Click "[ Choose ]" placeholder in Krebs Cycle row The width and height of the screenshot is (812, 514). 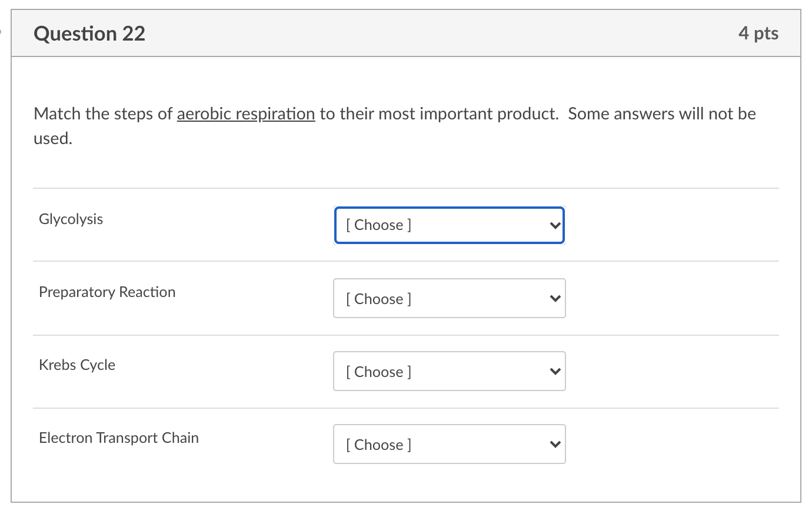tap(379, 372)
